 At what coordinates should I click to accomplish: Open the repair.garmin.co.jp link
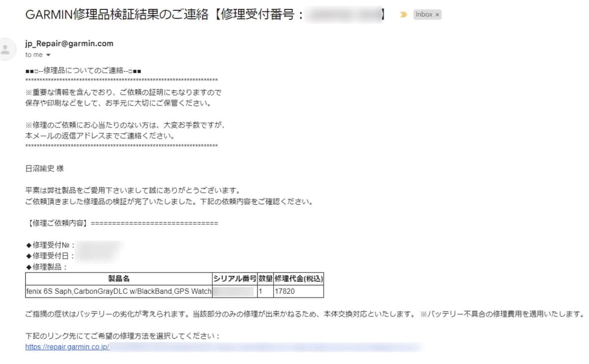[67, 347]
